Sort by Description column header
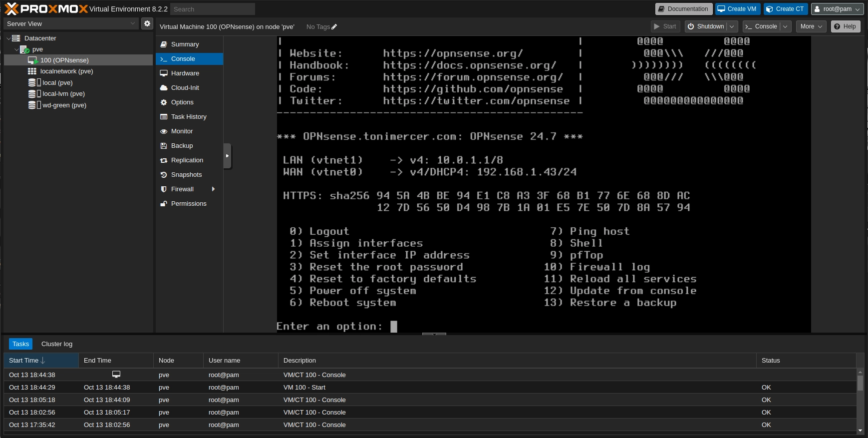This screenshot has height=438, width=868. 517,361
